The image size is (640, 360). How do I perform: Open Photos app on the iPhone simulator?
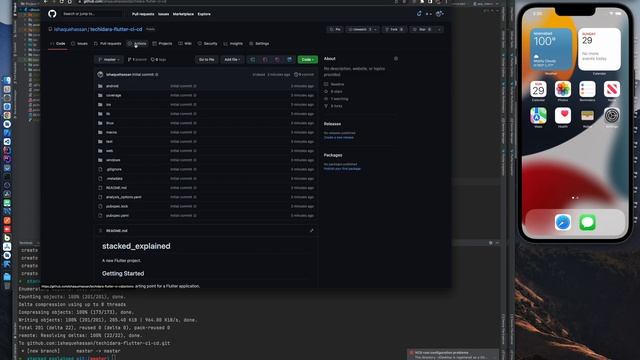(x=562, y=89)
